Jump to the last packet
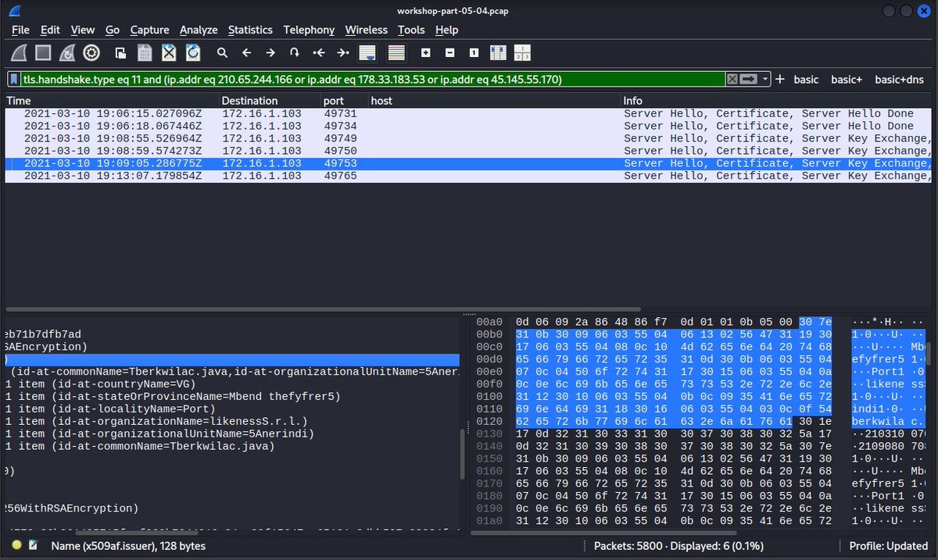The height and width of the screenshot is (560, 938). (x=342, y=53)
